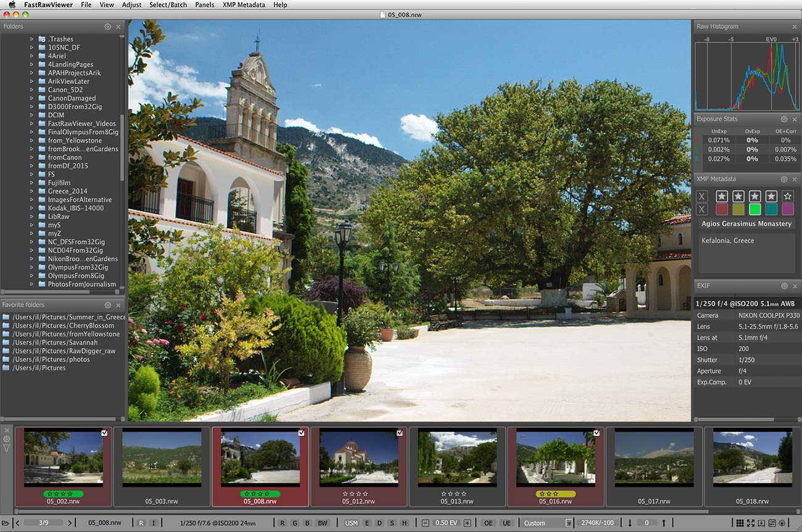Toggle the OE overexposure indicator
The image size is (802, 532).
point(488,523)
